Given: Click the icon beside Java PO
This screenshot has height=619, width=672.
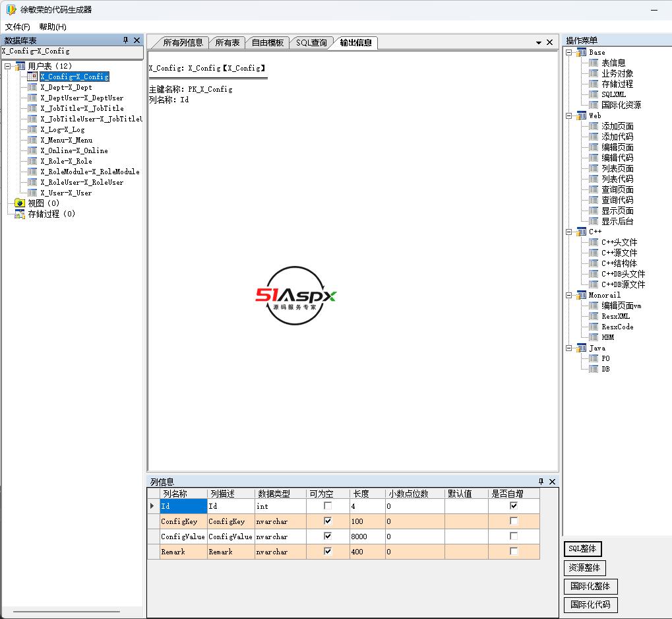Looking at the screenshot, I should [593, 358].
